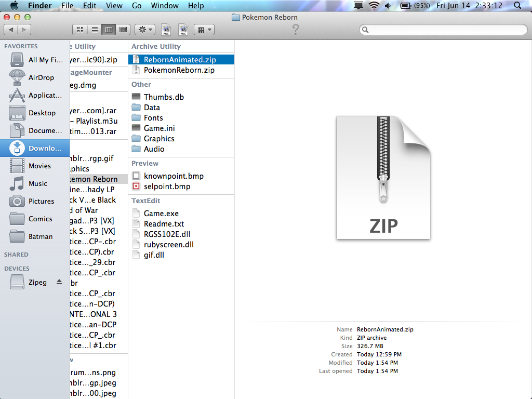Open Applications folder in sidebar
This screenshot has width=532, height=399.
[44, 95]
